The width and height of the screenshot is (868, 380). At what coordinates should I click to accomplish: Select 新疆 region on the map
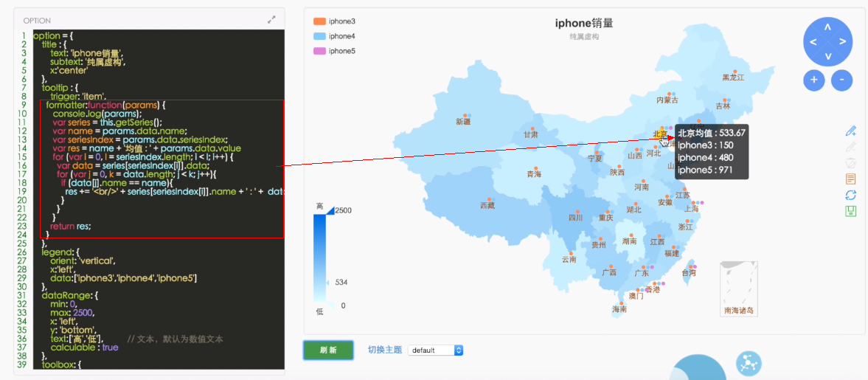coord(463,121)
